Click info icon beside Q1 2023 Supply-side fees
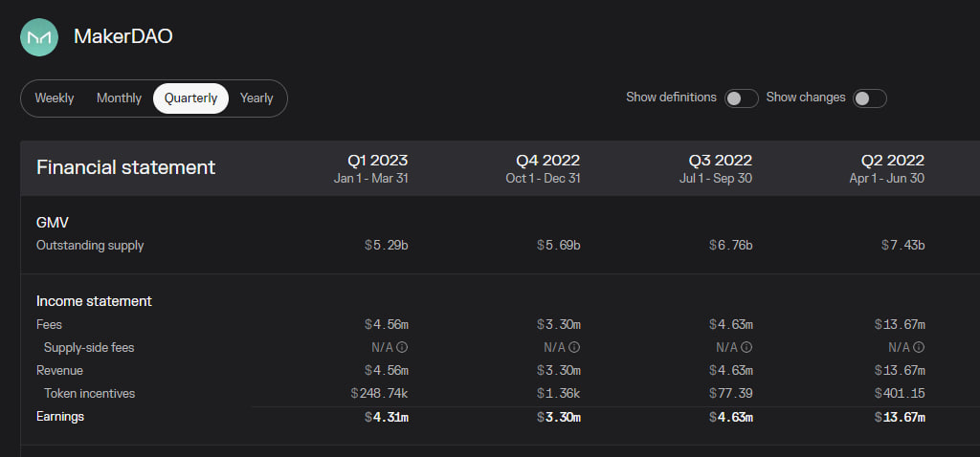Viewport: 980px width, 457px height. pos(403,347)
